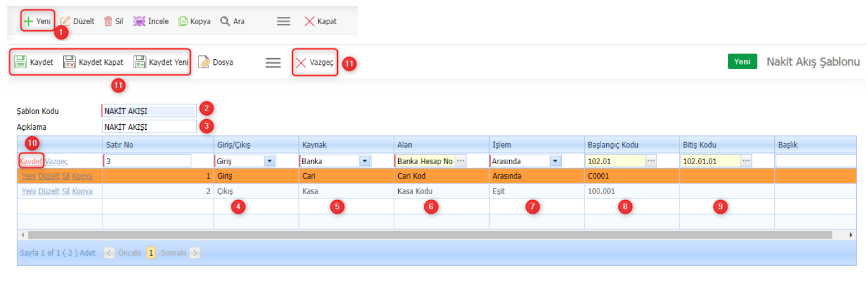The height and width of the screenshot is (281, 868).
Task: Select the Kasa cell in row 2
Action: [346, 191]
